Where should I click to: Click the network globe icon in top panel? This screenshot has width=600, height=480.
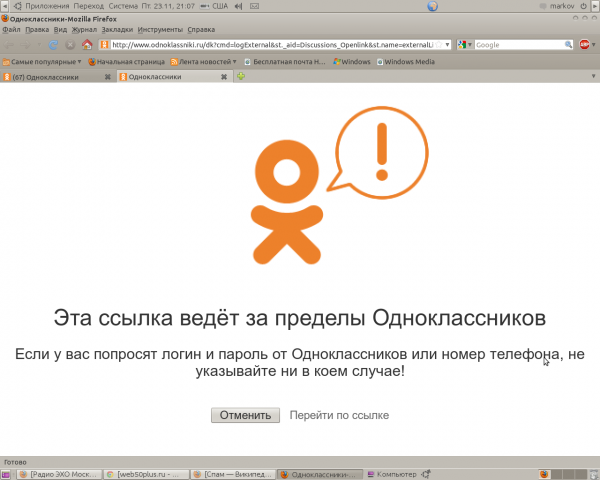click(432, 6)
